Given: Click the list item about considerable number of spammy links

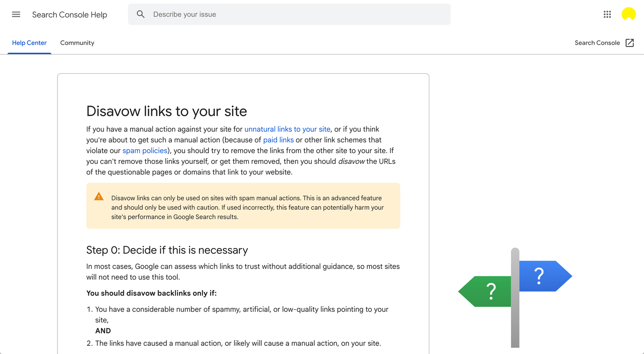Looking at the screenshot, I should click(242, 315).
